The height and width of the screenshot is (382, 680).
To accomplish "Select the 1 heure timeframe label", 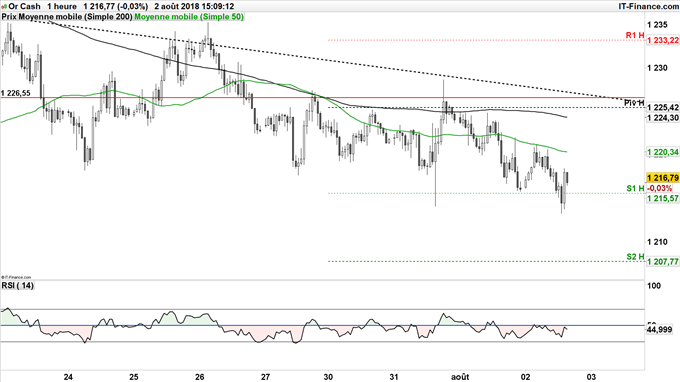I will [x=62, y=6].
